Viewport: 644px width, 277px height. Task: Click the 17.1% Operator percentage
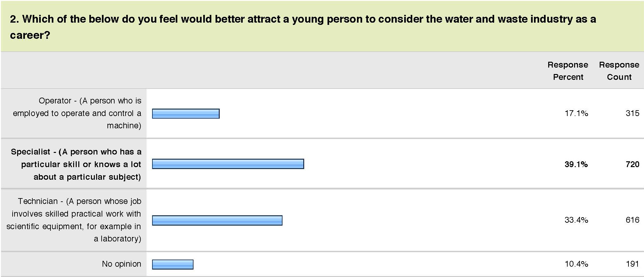pyautogui.click(x=576, y=113)
